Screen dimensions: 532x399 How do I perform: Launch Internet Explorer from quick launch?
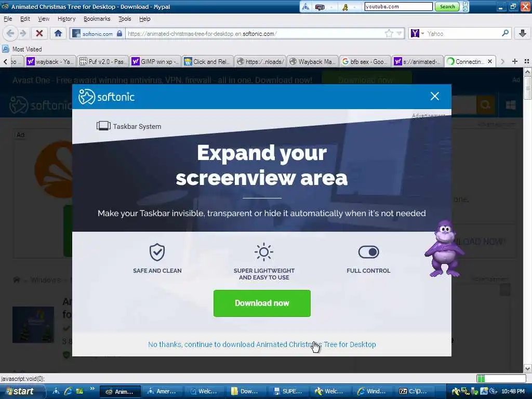68,391
